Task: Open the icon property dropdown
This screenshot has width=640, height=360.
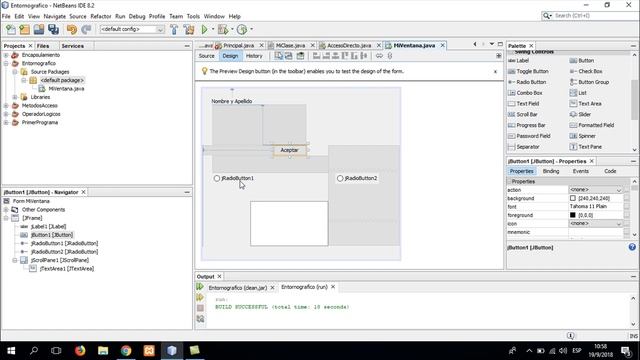Action: (619, 224)
